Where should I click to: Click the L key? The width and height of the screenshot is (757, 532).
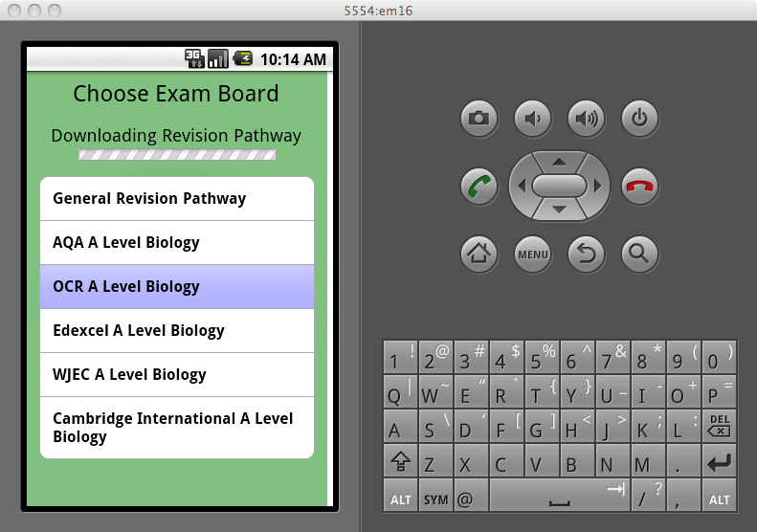tap(683, 427)
